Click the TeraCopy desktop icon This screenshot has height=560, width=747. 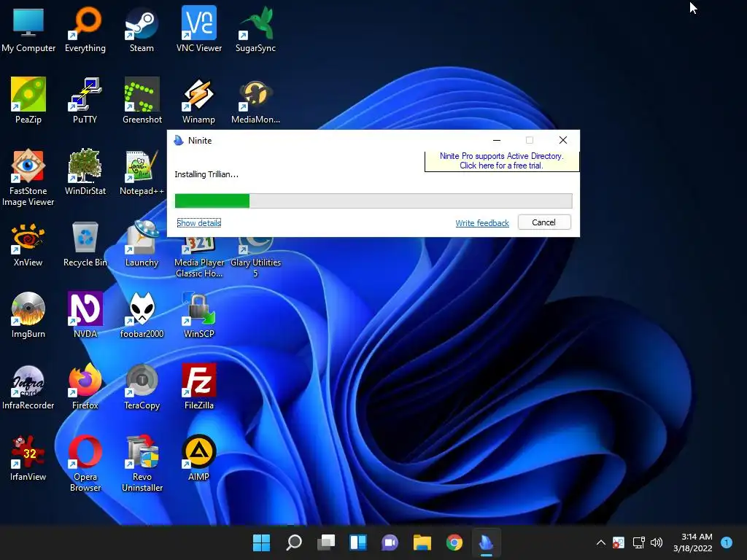142,386
